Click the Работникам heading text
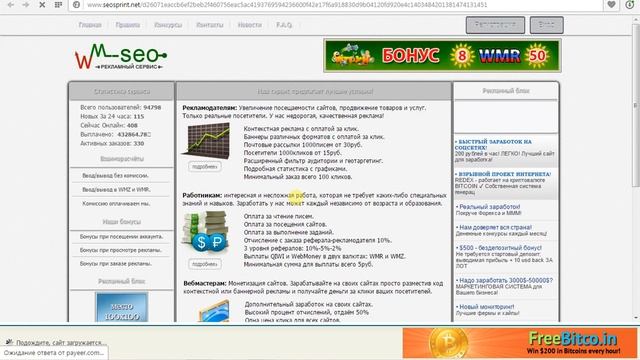 tap(202, 195)
